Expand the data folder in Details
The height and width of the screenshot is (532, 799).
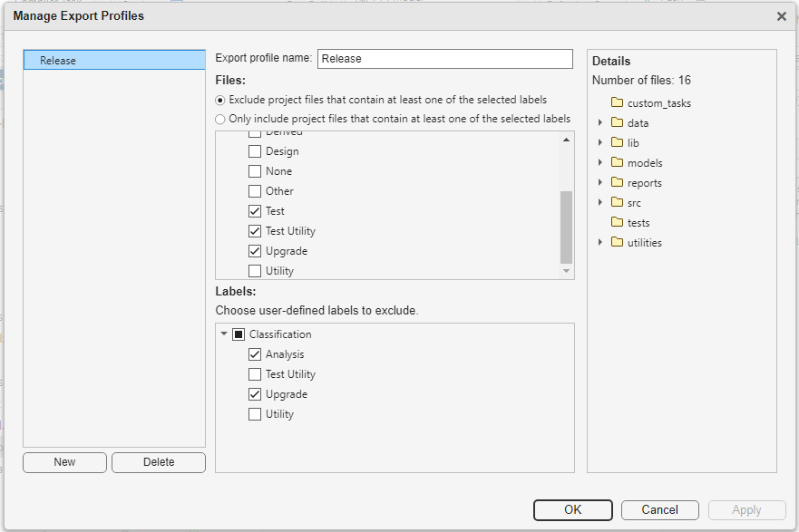(600, 122)
